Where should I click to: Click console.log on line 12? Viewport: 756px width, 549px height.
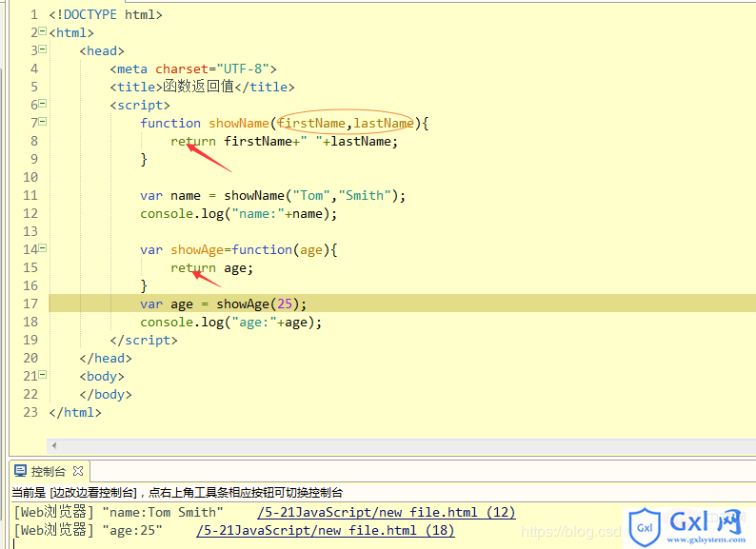pos(182,214)
